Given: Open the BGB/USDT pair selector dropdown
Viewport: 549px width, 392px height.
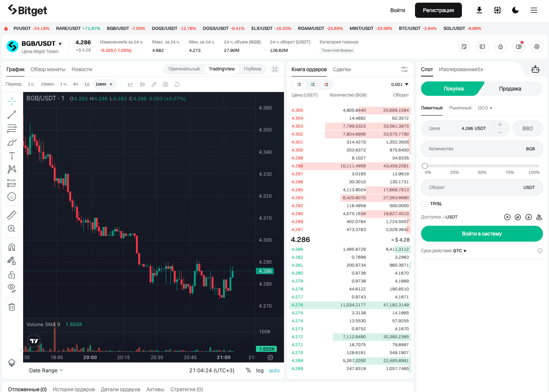Looking at the screenshot, I should click(60, 44).
